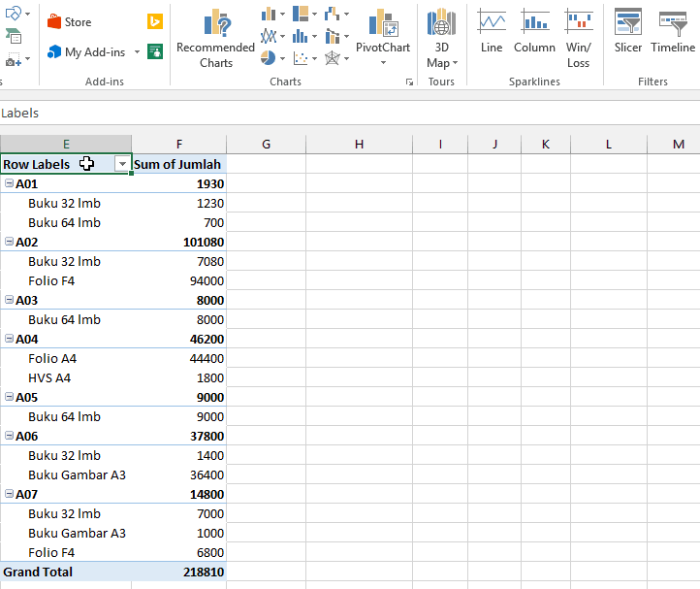Open Recommended Charts

click(215, 39)
